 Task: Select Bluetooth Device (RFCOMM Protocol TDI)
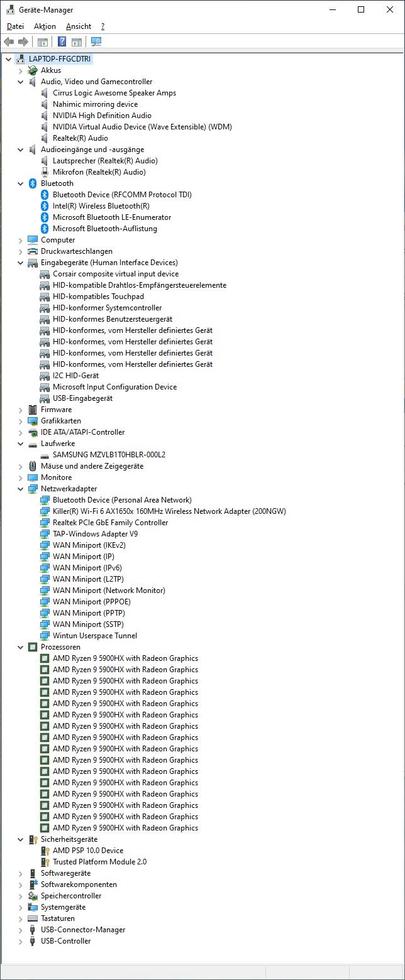pyautogui.click(x=122, y=195)
